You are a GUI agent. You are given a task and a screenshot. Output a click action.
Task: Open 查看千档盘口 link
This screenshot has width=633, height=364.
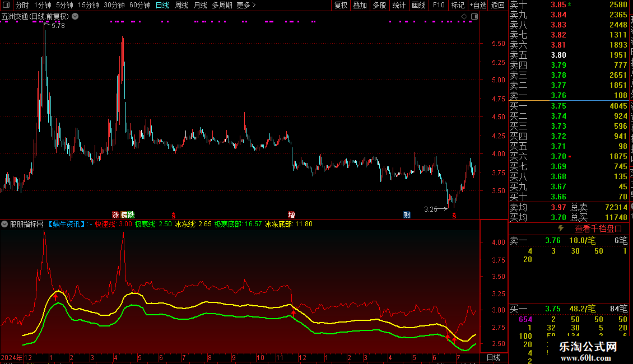pyautogui.click(x=598, y=229)
